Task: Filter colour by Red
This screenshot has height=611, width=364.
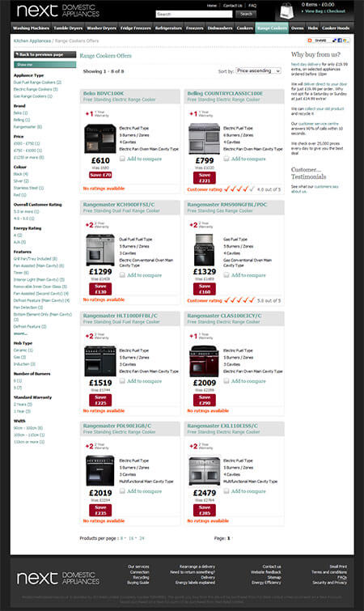Action: pyautogui.click(x=20, y=195)
